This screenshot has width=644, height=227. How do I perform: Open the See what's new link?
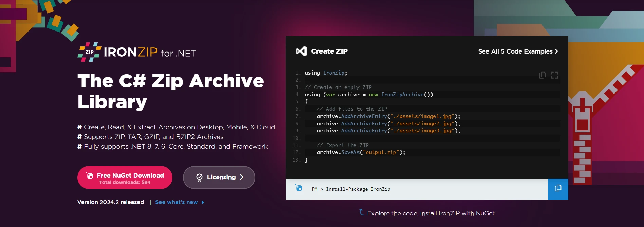tap(176, 202)
